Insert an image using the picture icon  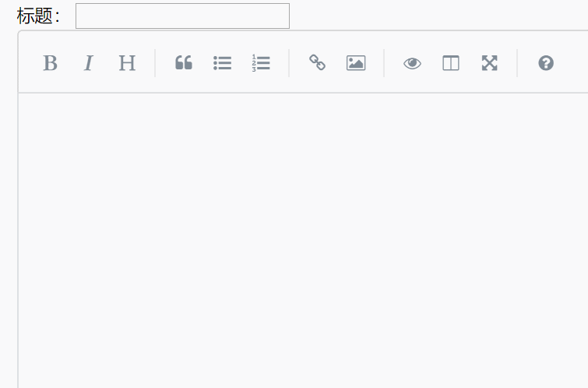(356, 63)
